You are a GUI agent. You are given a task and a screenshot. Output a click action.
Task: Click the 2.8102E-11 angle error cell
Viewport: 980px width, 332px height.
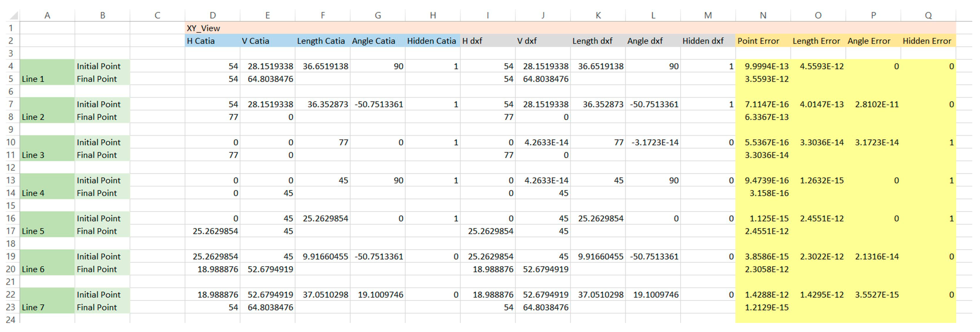[x=873, y=104]
